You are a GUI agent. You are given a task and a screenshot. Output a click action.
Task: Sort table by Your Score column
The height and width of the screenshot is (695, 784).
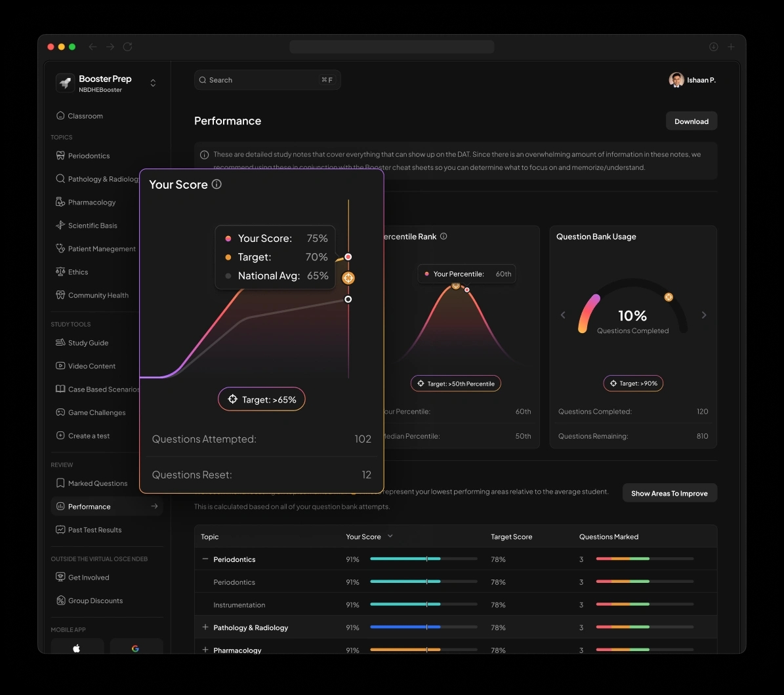point(369,536)
